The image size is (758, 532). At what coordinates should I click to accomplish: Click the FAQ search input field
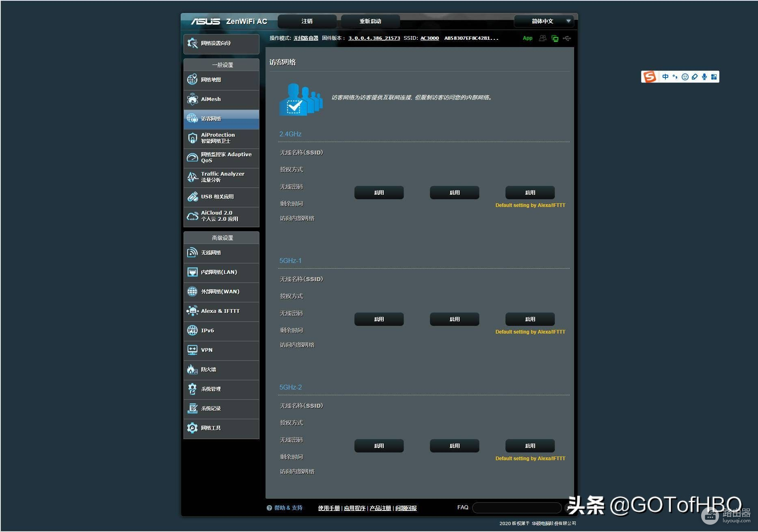[x=516, y=508]
